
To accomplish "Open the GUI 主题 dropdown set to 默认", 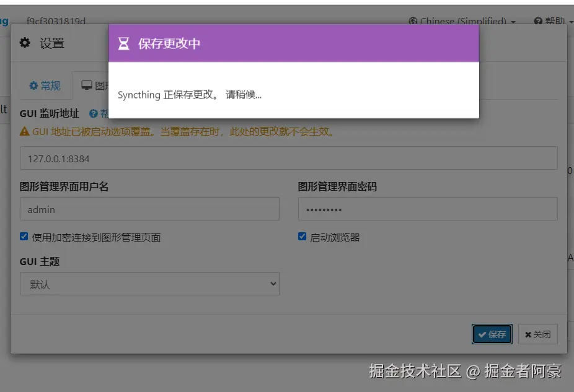I will pyautogui.click(x=150, y=284).
